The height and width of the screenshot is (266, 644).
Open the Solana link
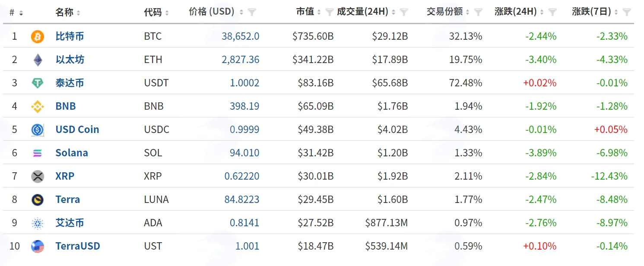click(72, 153)
